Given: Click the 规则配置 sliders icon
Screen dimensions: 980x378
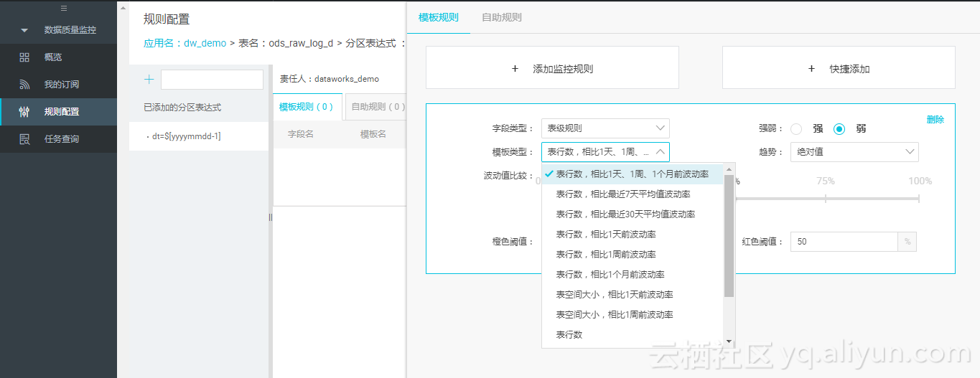Looking at the screenshot, I should [24, 112].
